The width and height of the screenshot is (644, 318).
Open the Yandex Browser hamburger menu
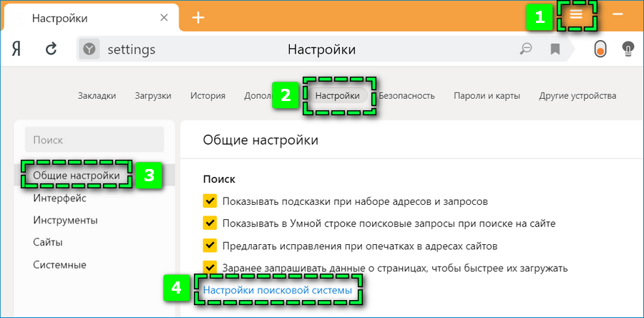(x=576, y=15)
